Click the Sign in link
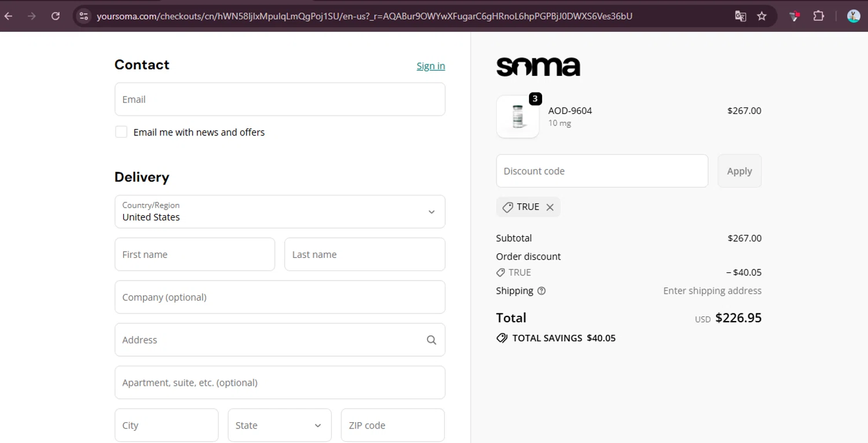This screenshot has height=443, width=868. [x=431, y=66]
